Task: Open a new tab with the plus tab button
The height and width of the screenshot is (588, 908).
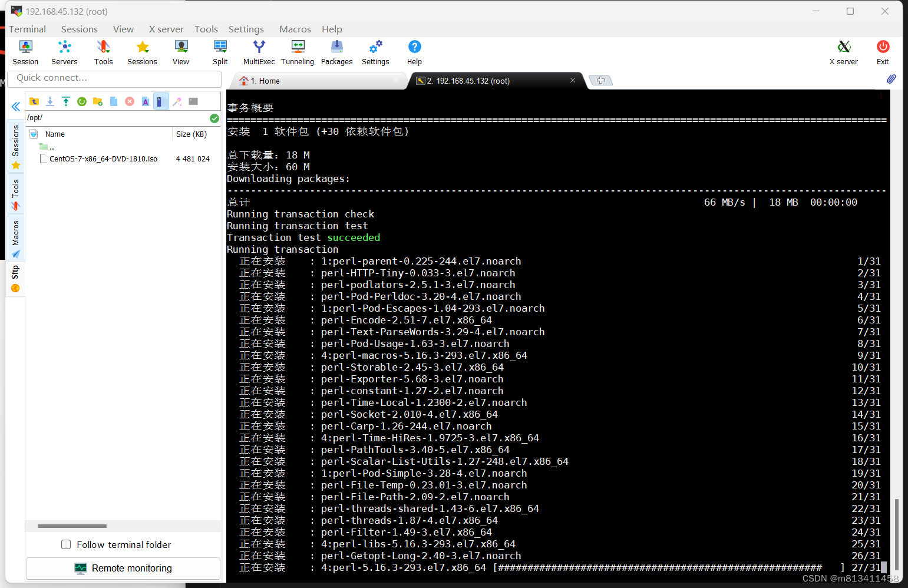Action: click(x=601, y=80)
